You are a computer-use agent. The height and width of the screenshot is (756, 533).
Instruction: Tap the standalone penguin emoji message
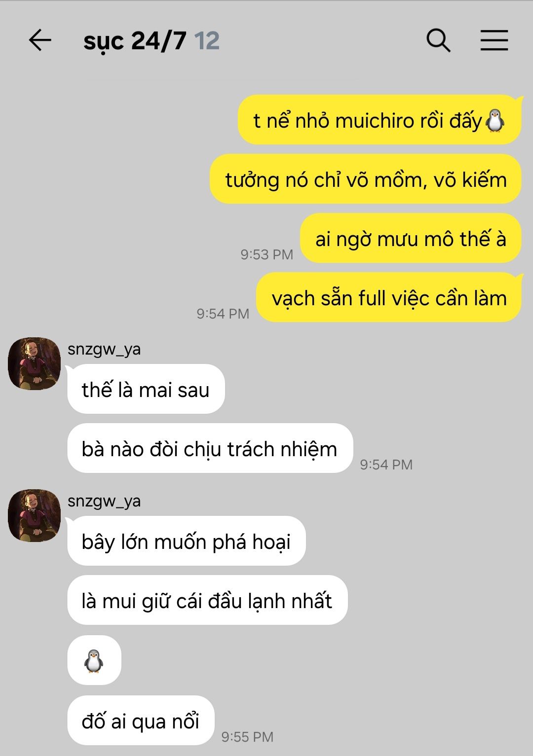(94, 660)
